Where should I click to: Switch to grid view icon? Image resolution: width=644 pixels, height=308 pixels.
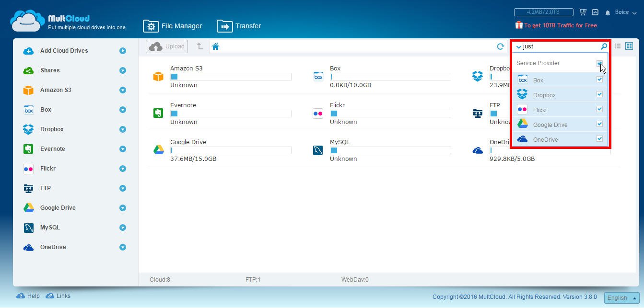(x=629, y=46)
